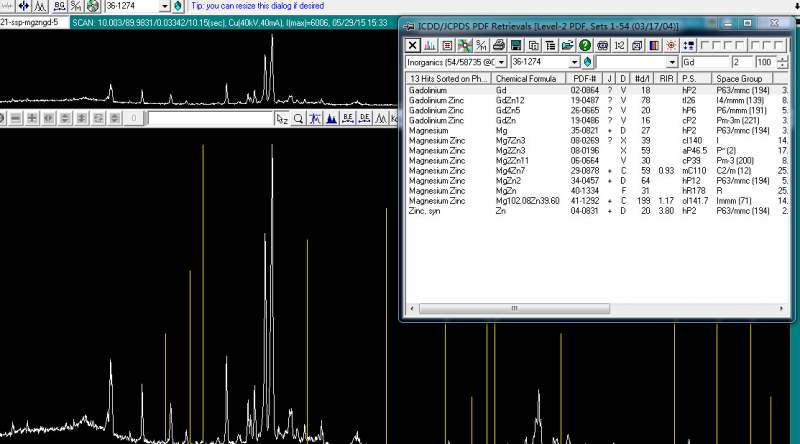The width and height of the screenshot is (800, 444).
Task: Click the BG background icon in top toolbar
Action: click(60, 6)
